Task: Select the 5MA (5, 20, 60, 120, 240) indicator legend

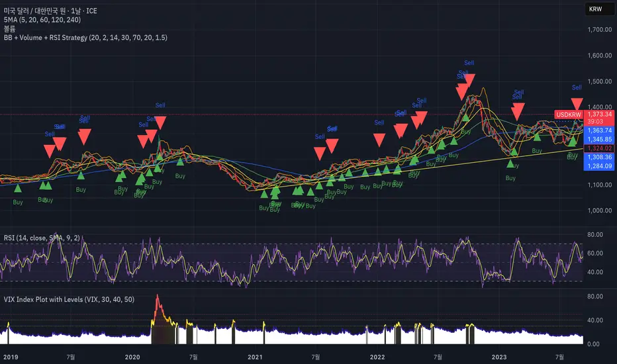Action: (42, 20)
